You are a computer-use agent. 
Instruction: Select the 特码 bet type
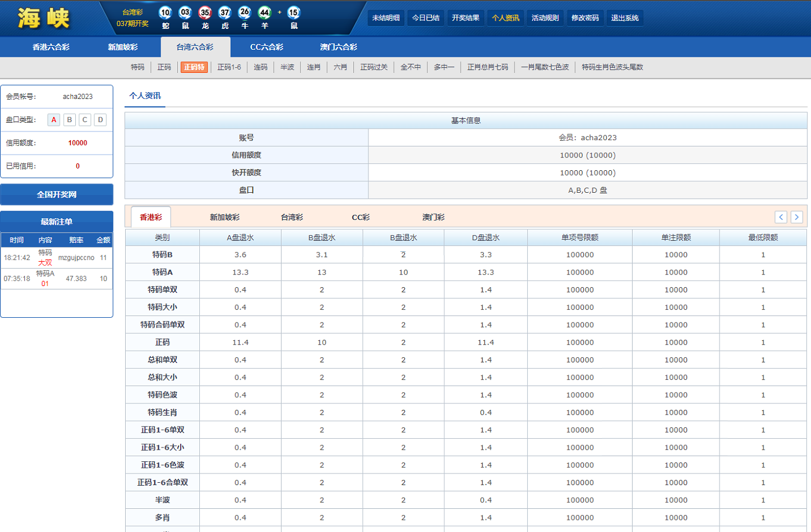click(137, 67)
